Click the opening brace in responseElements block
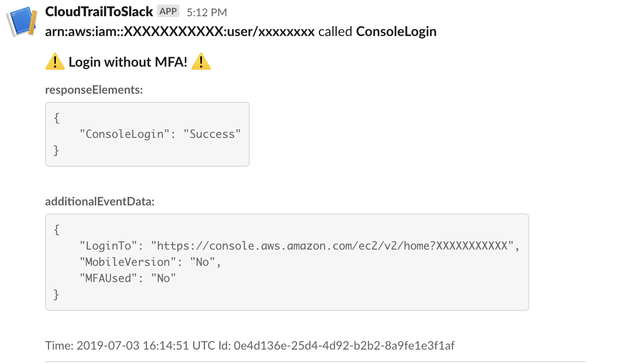The height and width of the screenshot is (364, 631). (56, 118)
